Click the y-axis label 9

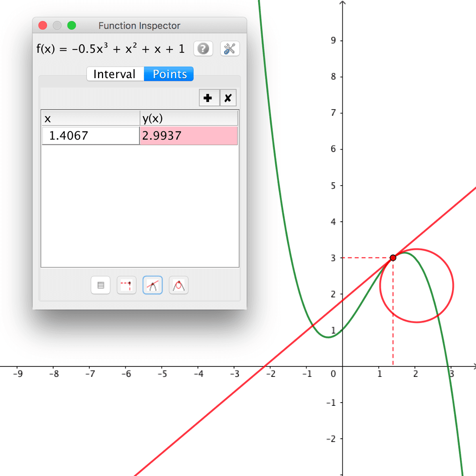[x=333, y=40]
